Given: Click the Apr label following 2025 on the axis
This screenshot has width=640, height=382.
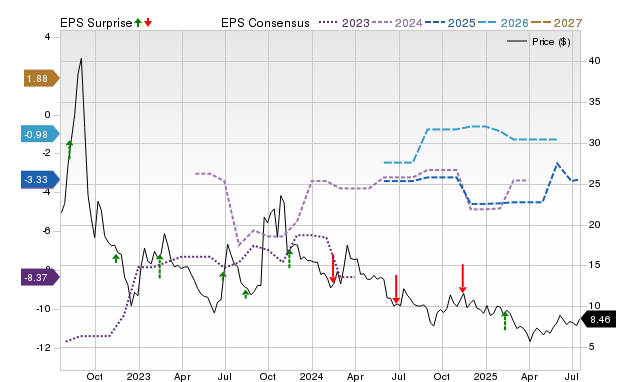Looking at the screenshot, I should pyautogui.click(x=529, y=376).
